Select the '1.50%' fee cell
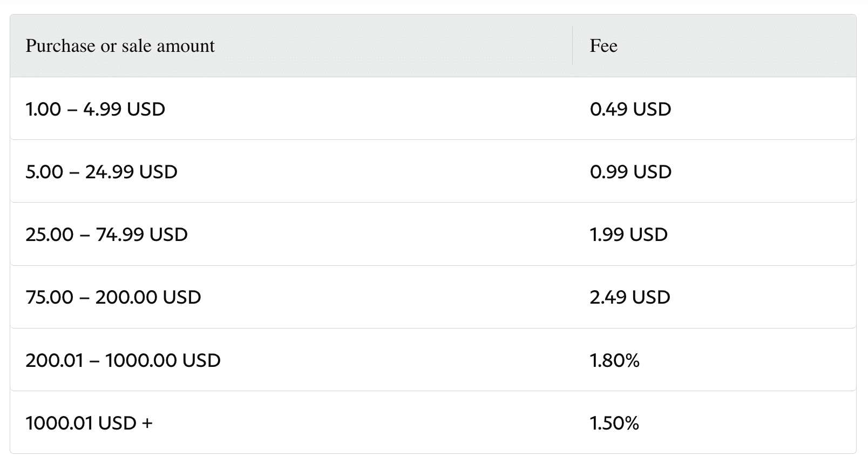 [714, 422]
